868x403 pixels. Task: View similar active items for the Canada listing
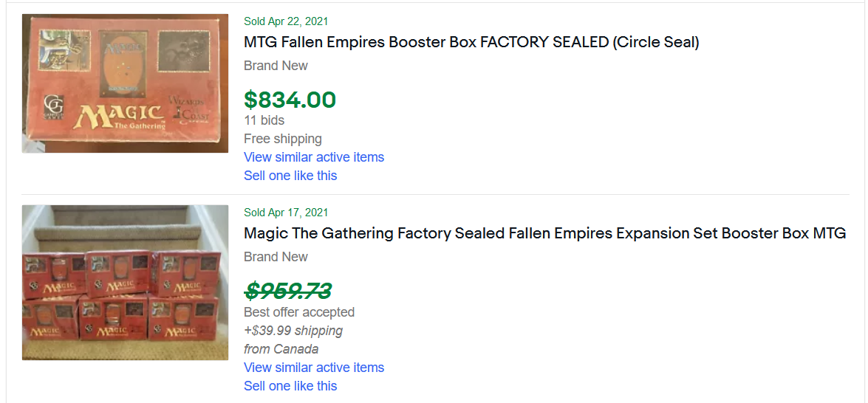314,368
